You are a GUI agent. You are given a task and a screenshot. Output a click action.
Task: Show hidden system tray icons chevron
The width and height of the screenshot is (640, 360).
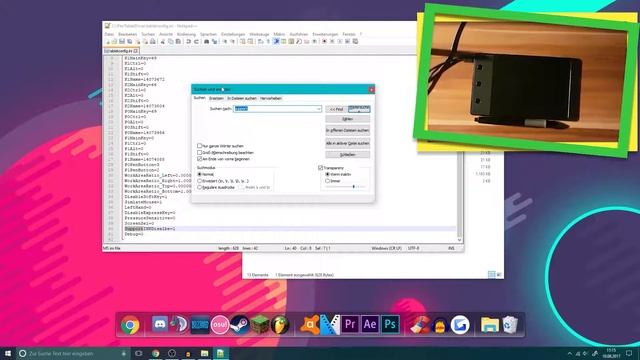point(570,353)
